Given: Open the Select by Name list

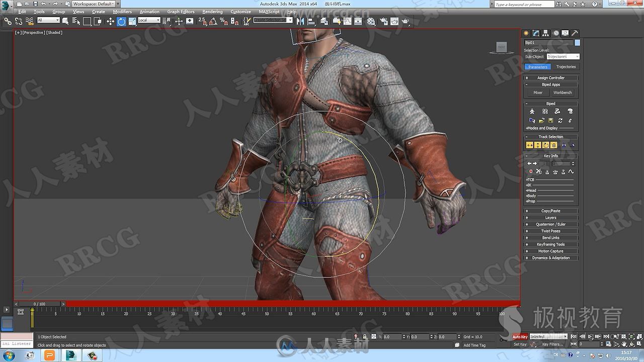Looking at the screenshot, I should [76, 21].
